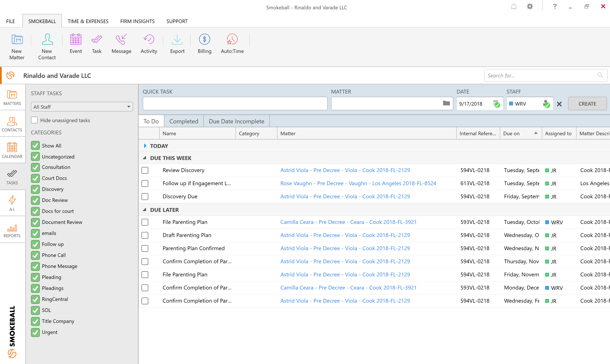Open notifications bell icon
Image resolution: width=610 pixels, height=364 pixels.
pos(514,7)
